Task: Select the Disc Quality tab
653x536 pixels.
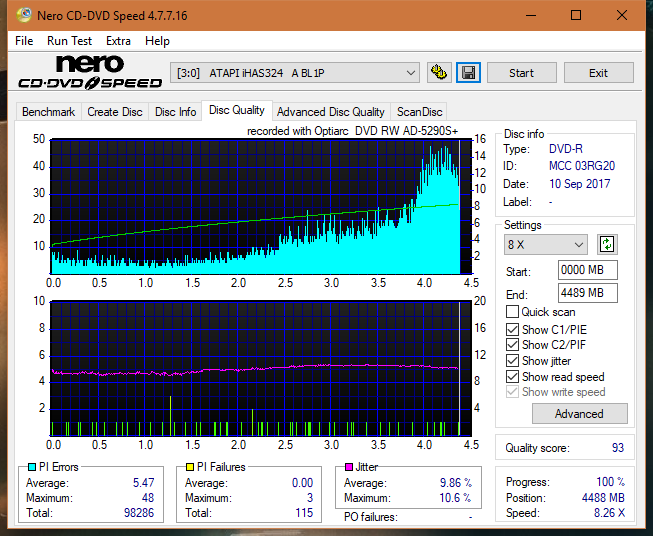Action: 237,110
